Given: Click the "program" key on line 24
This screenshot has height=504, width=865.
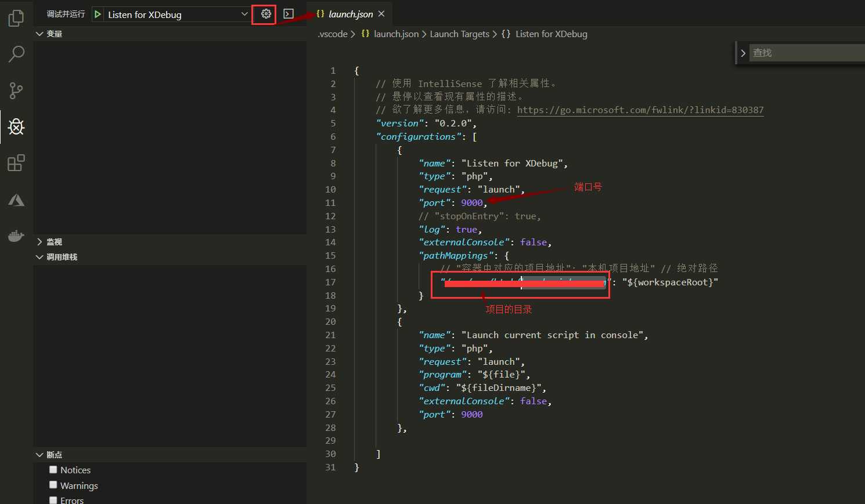Looking at the screenshot, I should [x=442, y=375].
